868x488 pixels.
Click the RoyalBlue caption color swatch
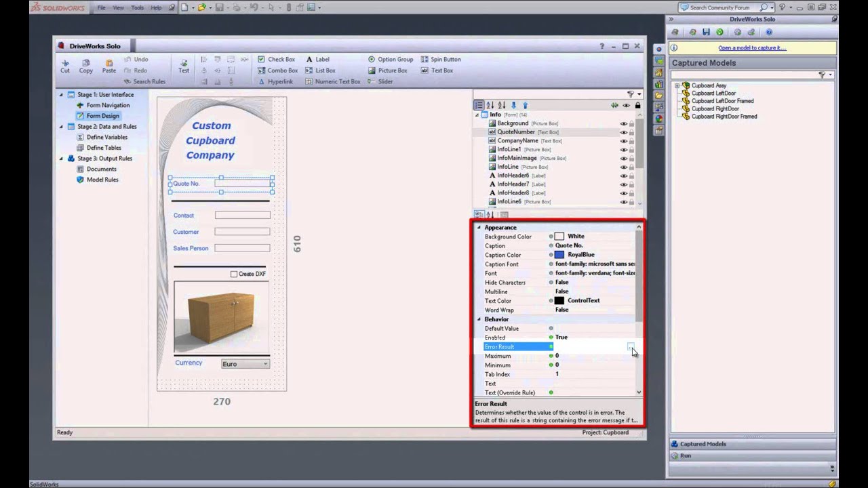(559, 255)
